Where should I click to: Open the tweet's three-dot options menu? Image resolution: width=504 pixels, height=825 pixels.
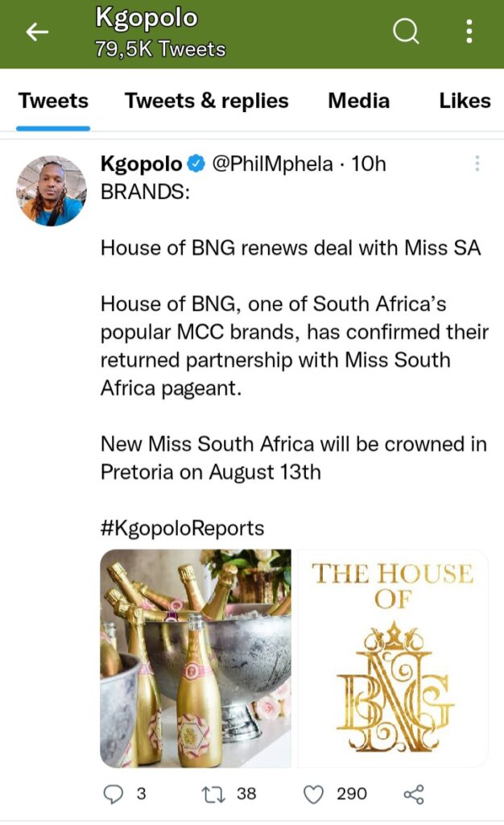pos(477,164)
